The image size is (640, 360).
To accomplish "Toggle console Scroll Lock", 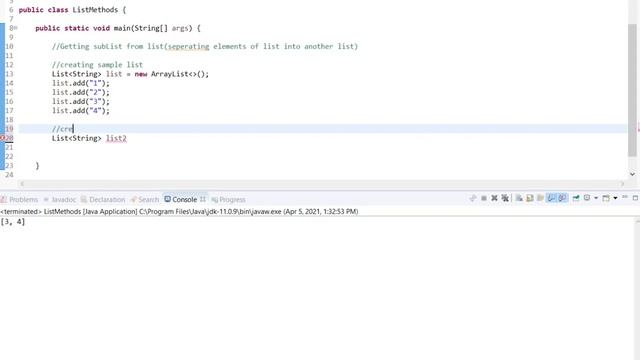I will click(x=530, y=198).
